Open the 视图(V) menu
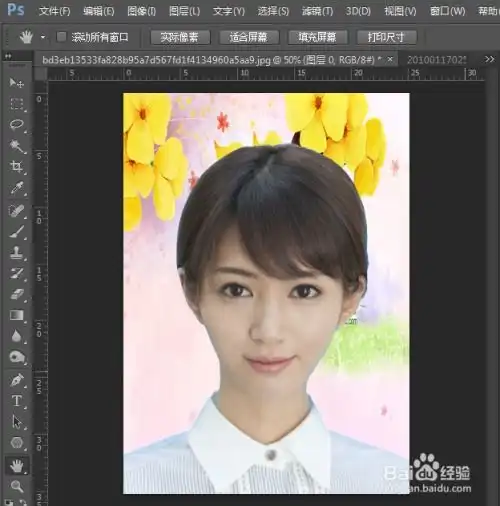Viewport: 500px width, 506px height. pyautogui.click(x=400, y=11)
